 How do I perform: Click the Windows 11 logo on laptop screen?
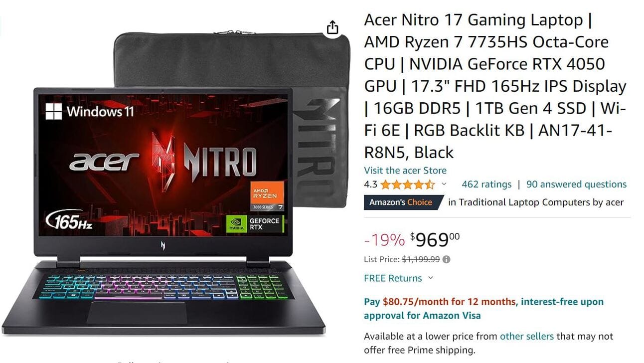point(90,111)
